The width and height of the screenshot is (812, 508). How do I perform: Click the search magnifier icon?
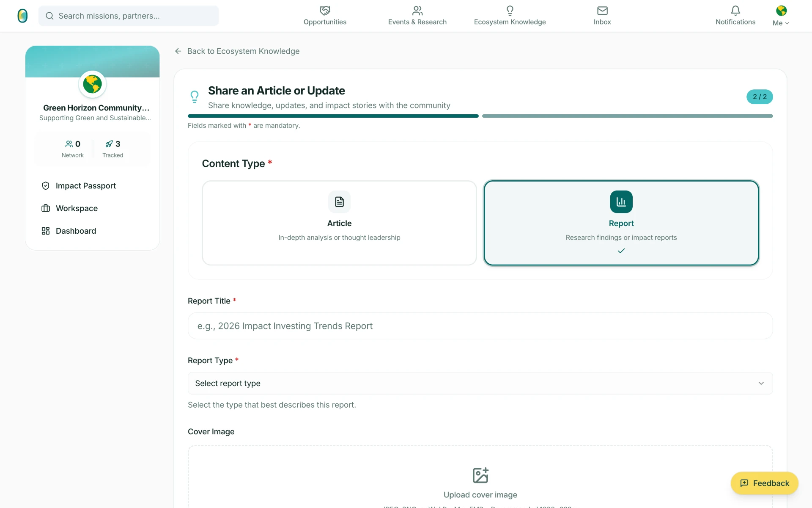click(x=49, y=16)
